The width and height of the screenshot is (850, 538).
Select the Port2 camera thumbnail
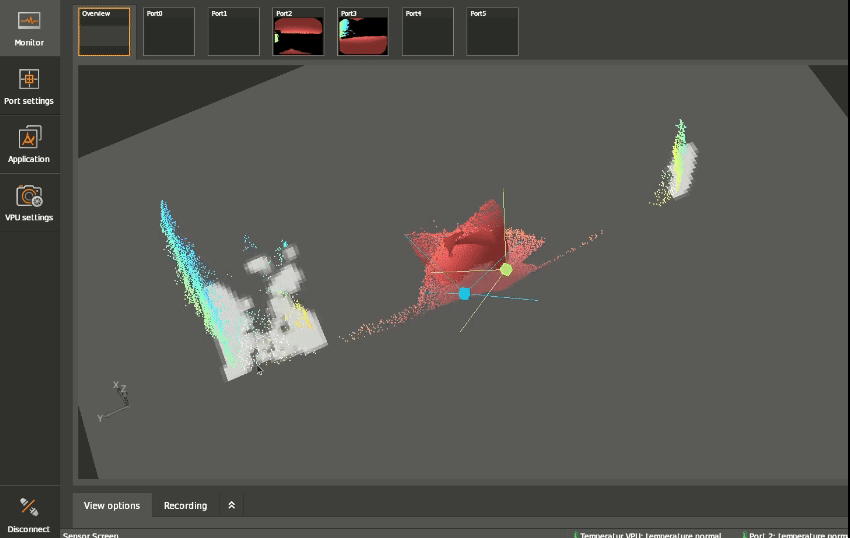click(x=298, y=32)
